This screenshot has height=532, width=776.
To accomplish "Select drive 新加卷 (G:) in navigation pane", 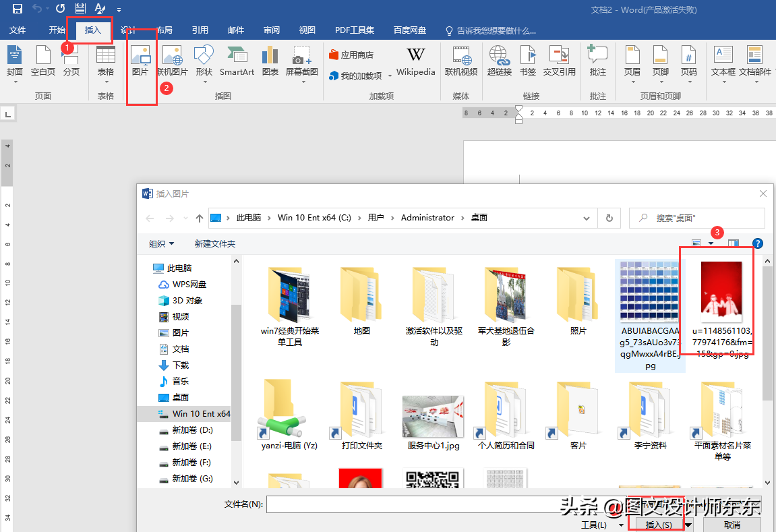I will point(185,479).
